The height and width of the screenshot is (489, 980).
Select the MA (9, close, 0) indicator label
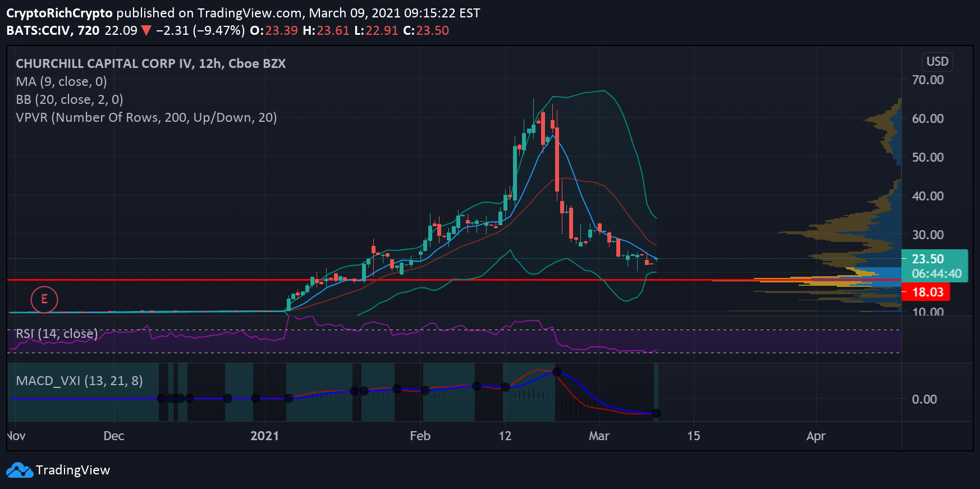(61, 81)
